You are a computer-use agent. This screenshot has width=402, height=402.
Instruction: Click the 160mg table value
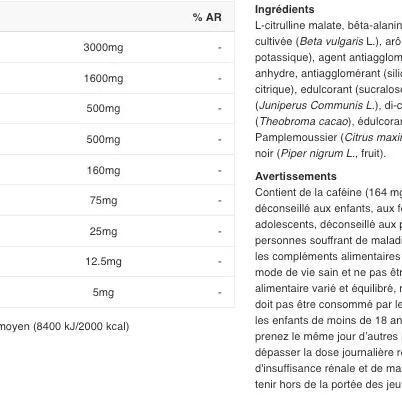pos(103,170)
